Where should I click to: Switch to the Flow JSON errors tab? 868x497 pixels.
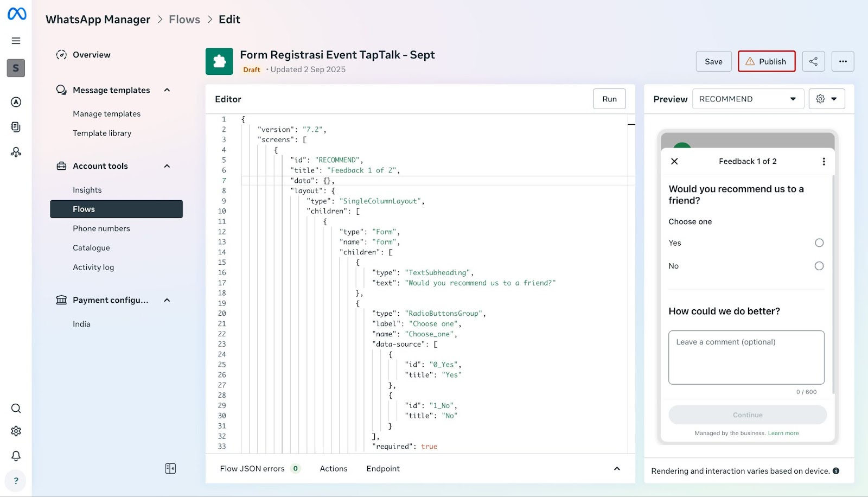click(260, 469)
